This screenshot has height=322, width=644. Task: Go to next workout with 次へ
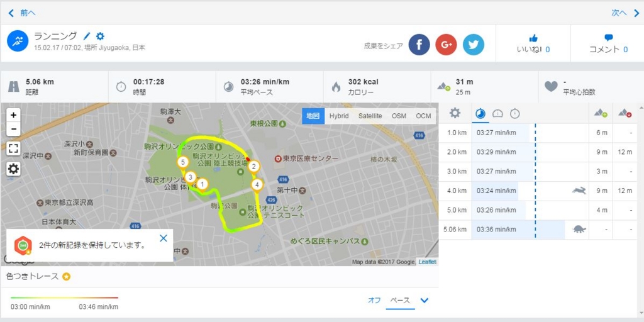coord(625,13)
